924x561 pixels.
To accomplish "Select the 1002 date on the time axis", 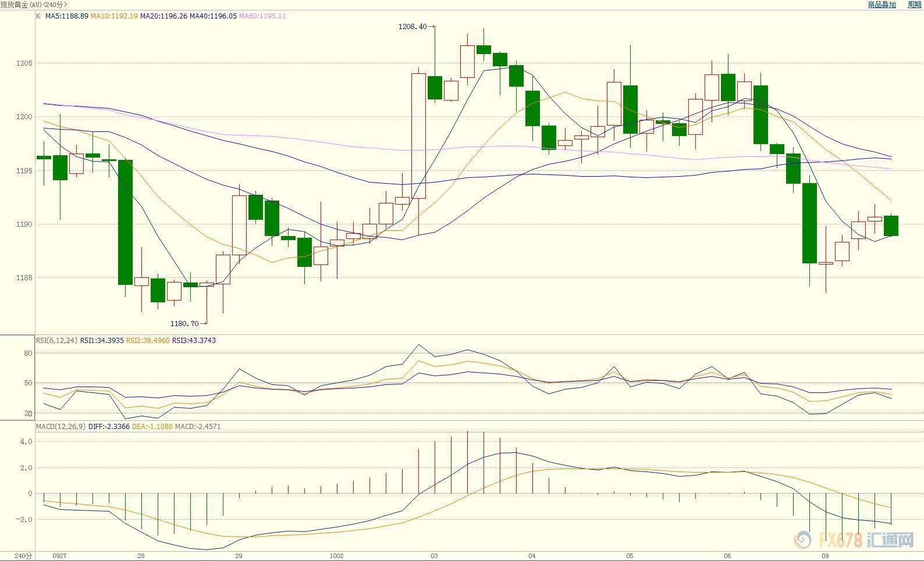I will [x=336, y=556].
